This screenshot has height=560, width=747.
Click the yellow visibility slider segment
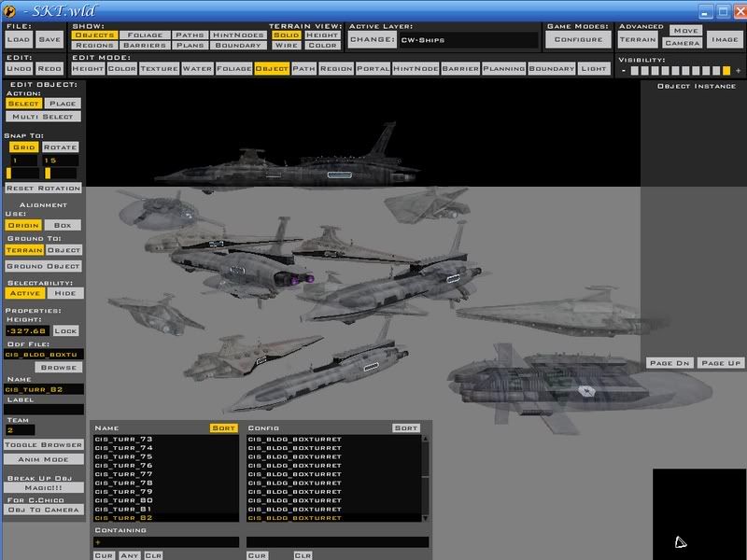point(726,71)
